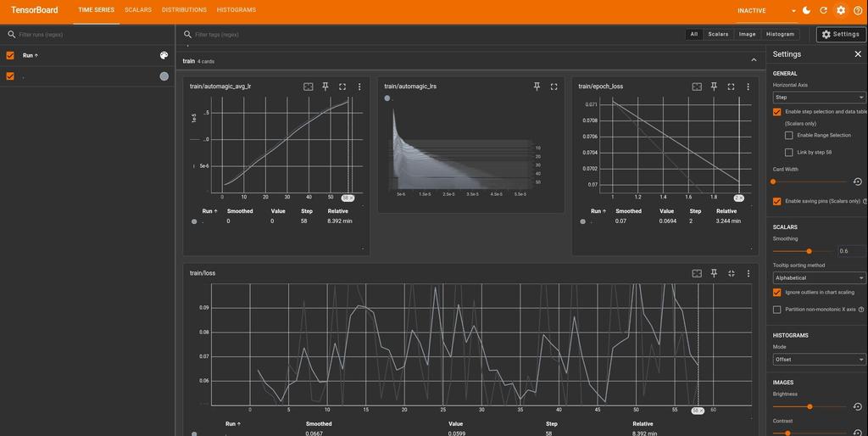This screenshot has height=436, width=868.
Task: Fit domain to data on train/loss chart
Action: [x=697, y=273]
